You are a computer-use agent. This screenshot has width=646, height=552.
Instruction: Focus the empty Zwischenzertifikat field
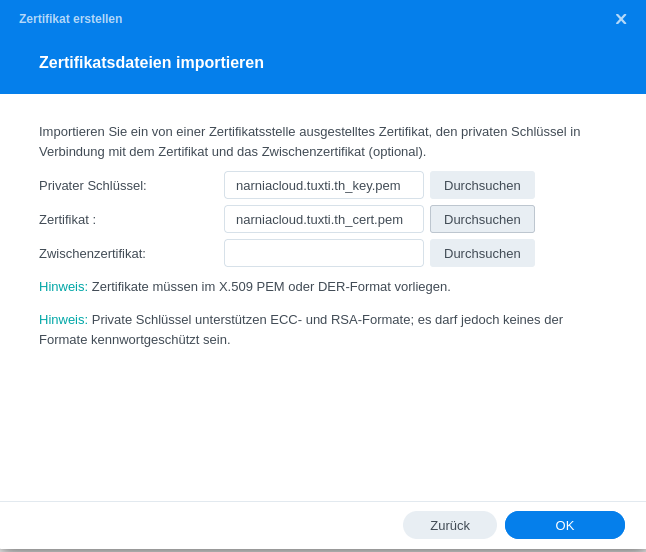pos(323,253)
